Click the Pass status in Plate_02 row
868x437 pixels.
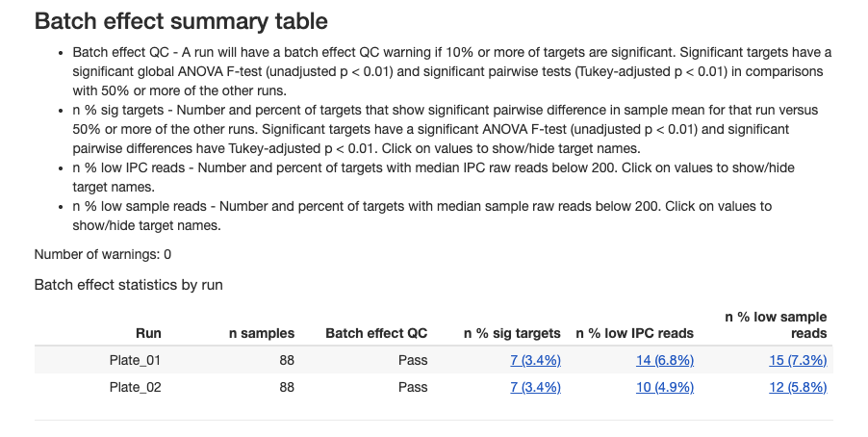(x=413, y=387)
